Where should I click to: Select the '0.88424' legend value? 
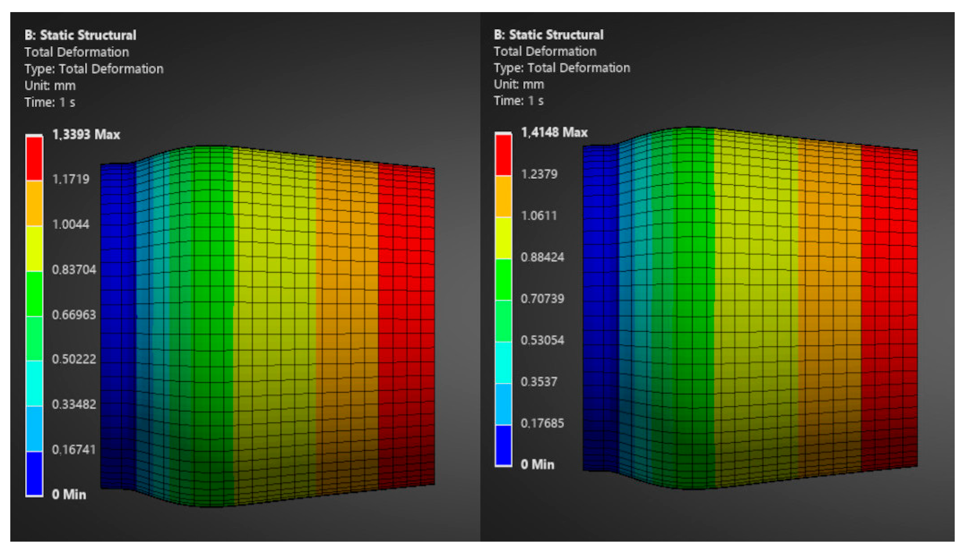[x=543, y=257]
